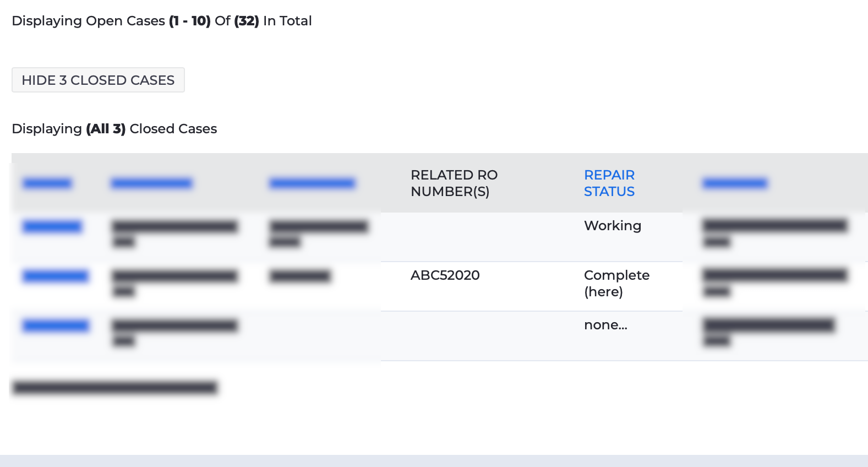Select the "Complete (here)" repair status cell

[617, 283]
